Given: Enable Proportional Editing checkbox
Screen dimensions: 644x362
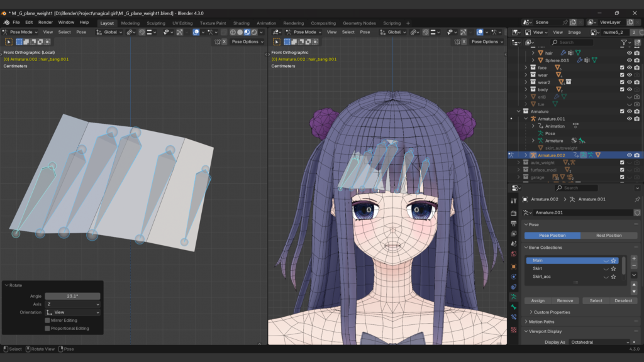Looking at the screenshot, I should pos(48,328).
